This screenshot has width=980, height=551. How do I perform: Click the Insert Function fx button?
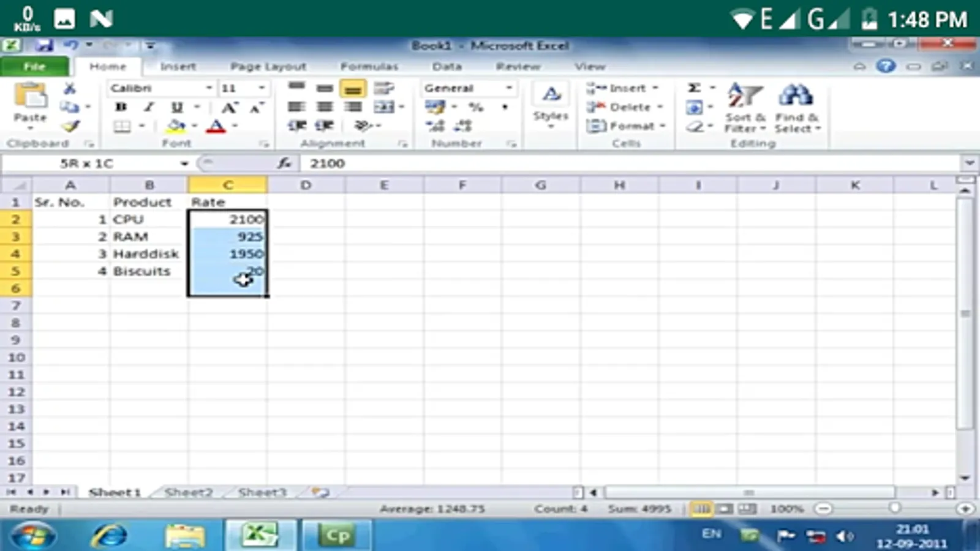pos(284,163)
